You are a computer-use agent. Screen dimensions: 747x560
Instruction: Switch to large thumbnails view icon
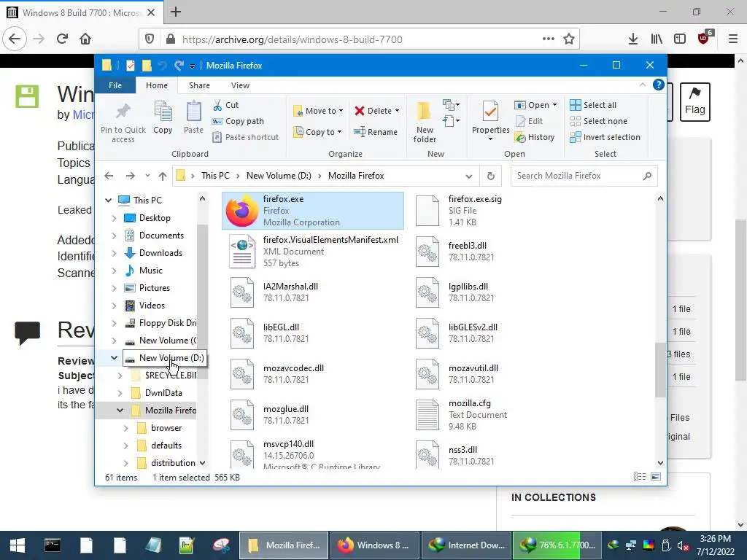coord(656,477)
